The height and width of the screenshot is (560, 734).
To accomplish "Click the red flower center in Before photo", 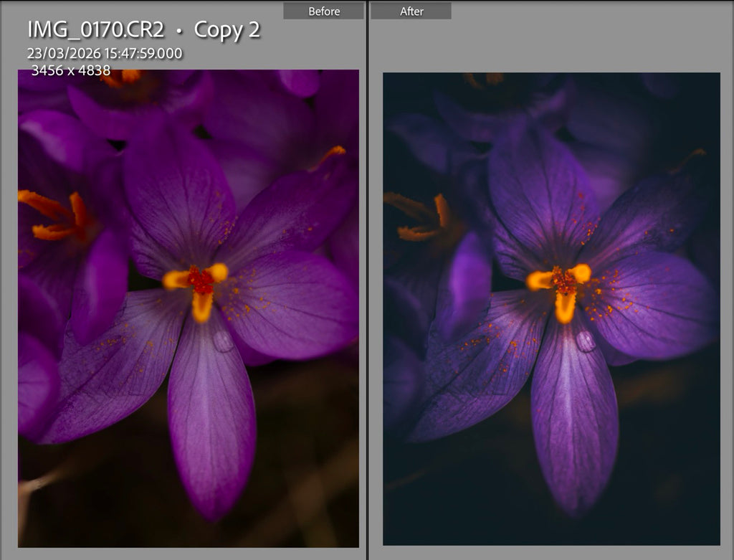I will coord(201,280).
